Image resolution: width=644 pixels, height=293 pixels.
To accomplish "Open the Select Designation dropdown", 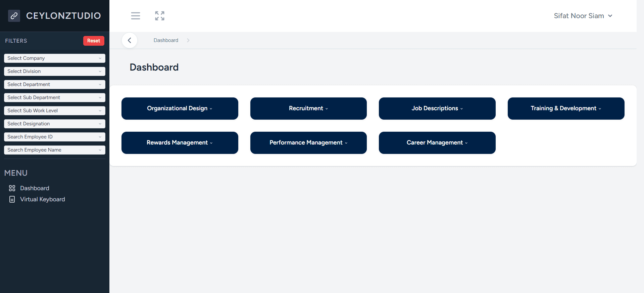I will point(55,124).
